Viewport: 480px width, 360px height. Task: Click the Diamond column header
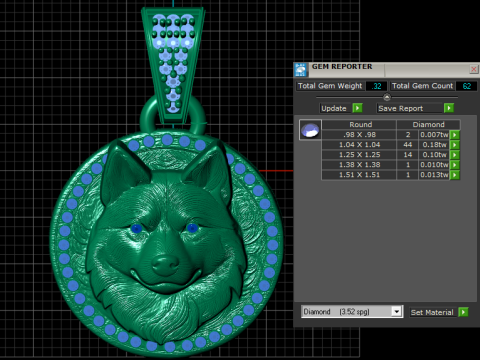[x=428, y=125]
